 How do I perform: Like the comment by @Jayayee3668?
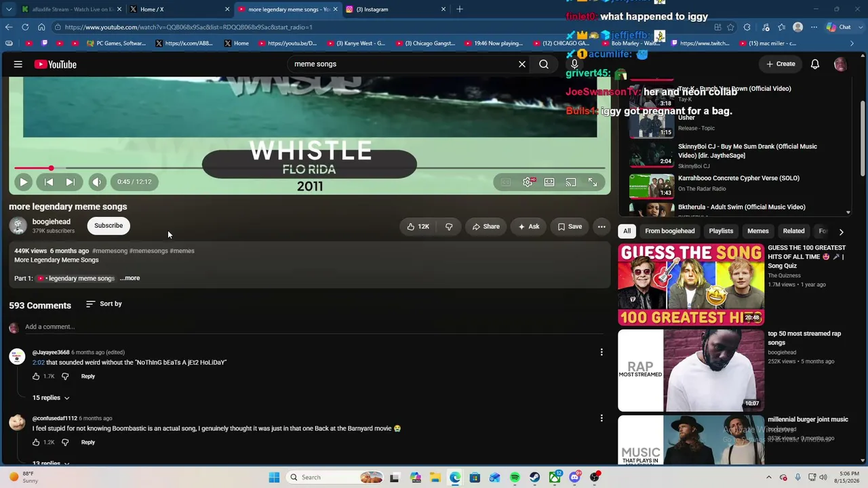click(x=36, y=376)
